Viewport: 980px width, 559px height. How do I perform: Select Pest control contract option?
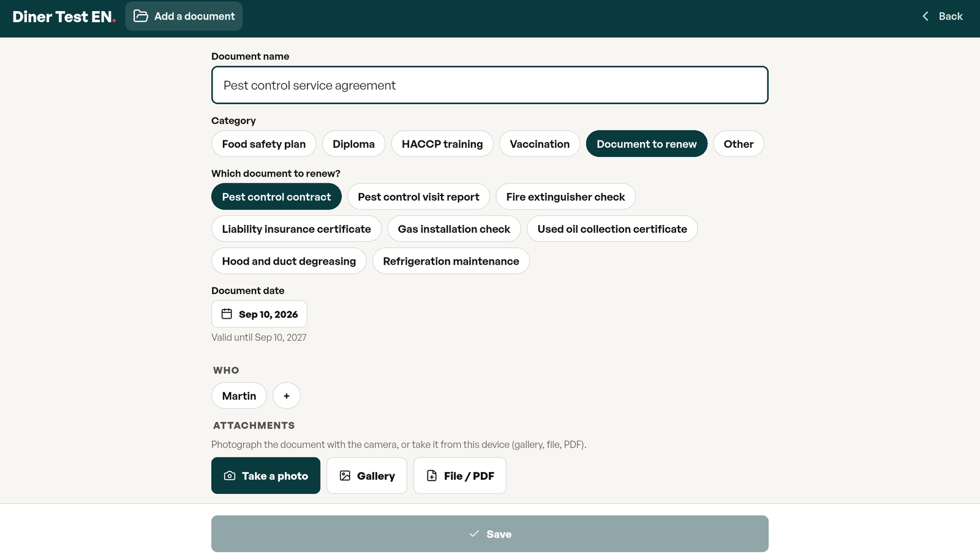pos(276,197)
